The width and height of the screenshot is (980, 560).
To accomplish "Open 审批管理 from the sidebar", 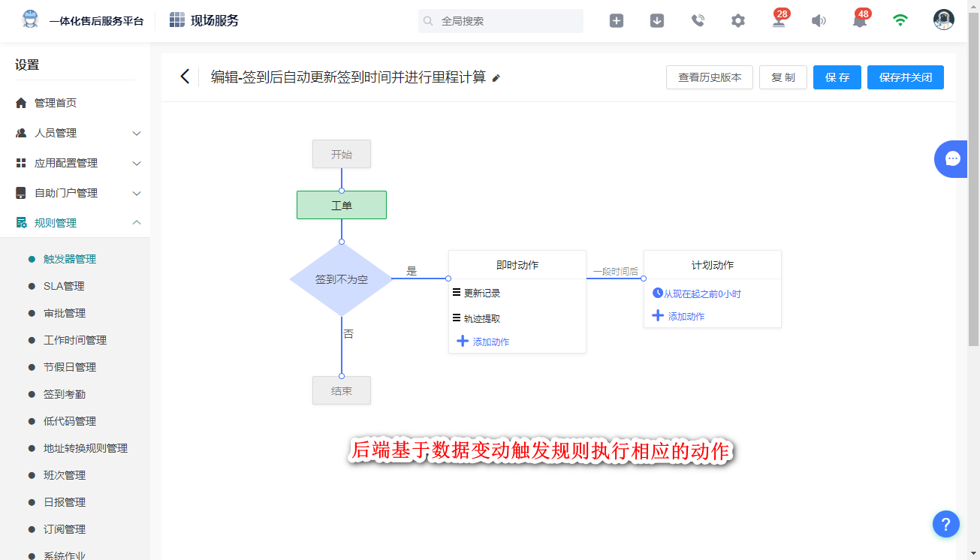I will pos(65,313).
